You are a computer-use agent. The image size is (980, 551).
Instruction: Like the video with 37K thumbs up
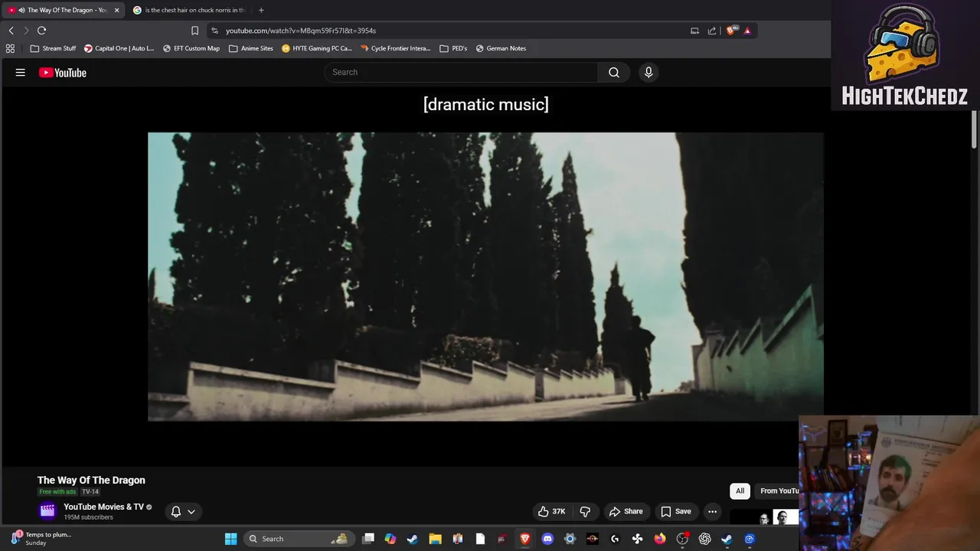click(552, 511)
